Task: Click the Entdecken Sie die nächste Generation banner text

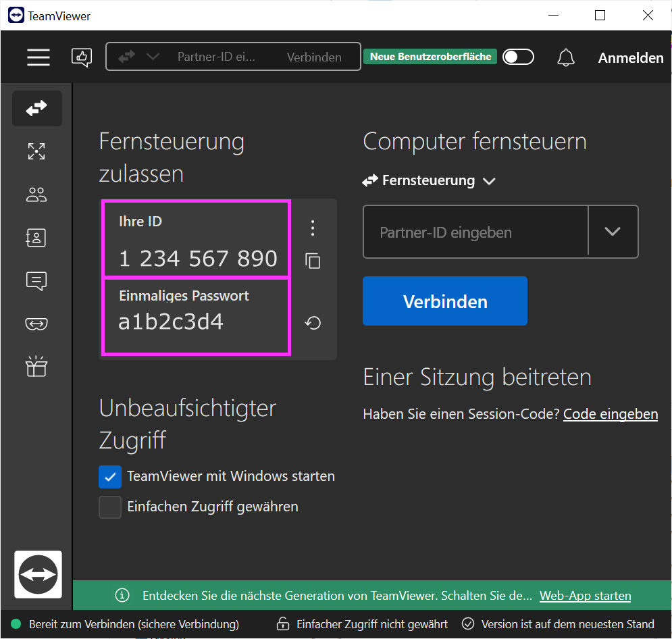Action: coord(337,596)
